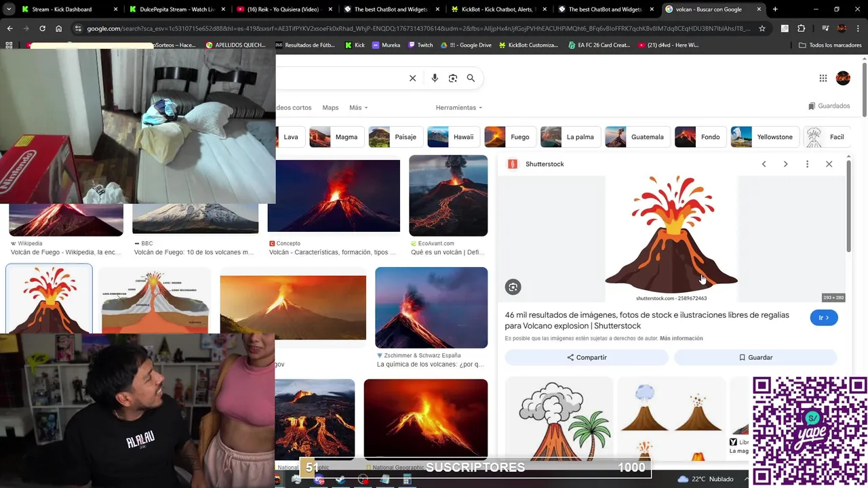Open the Shutterstock source favicon
This screenshot has width=868, height=488.
[513, 164]
